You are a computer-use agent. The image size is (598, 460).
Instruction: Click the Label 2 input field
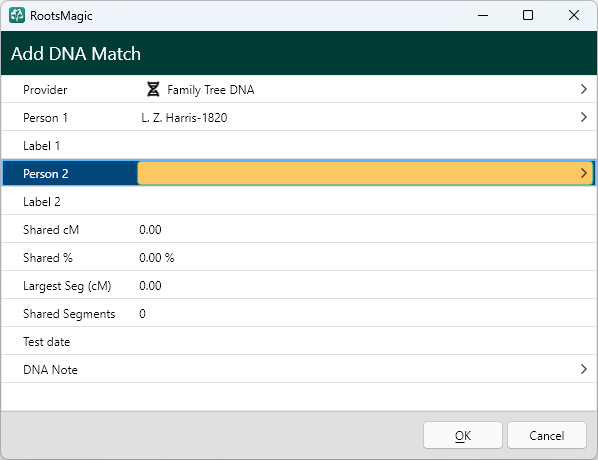[x=365, y=201]
